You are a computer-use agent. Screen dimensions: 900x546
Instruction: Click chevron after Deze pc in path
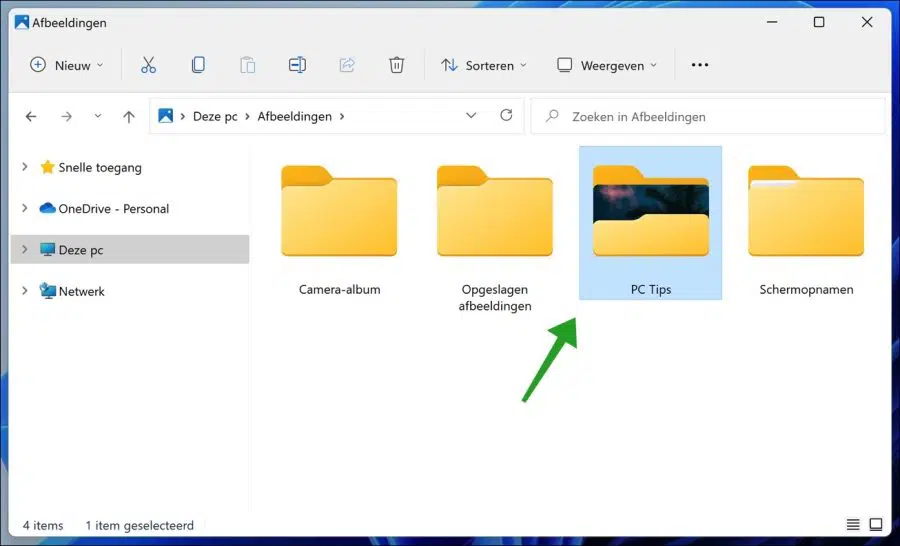[x=247, y=117]
